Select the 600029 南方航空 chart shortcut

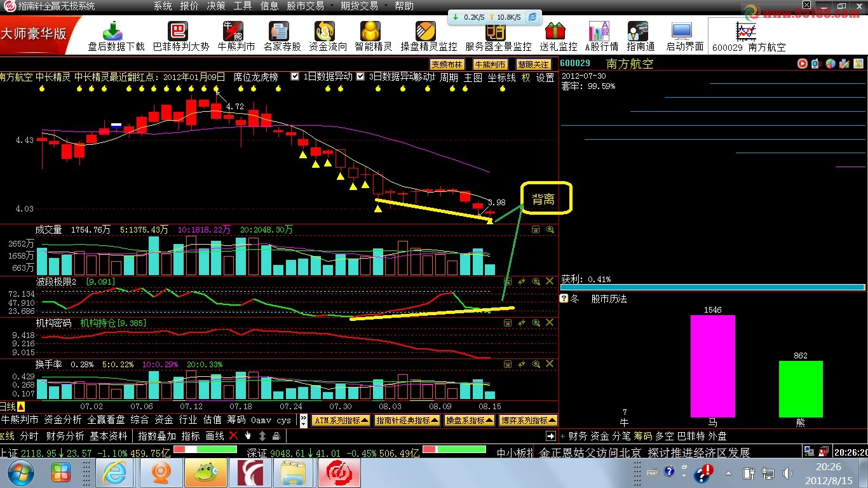click(749, 36)
